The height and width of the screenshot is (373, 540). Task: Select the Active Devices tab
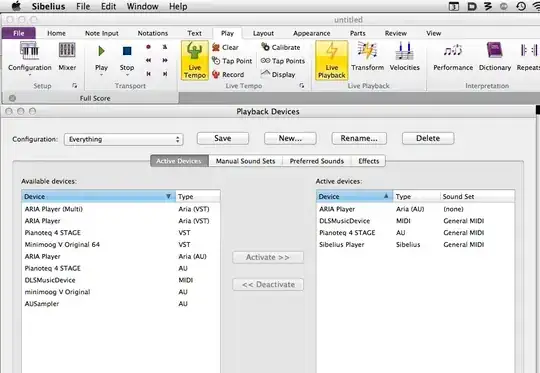click(179, 161)
